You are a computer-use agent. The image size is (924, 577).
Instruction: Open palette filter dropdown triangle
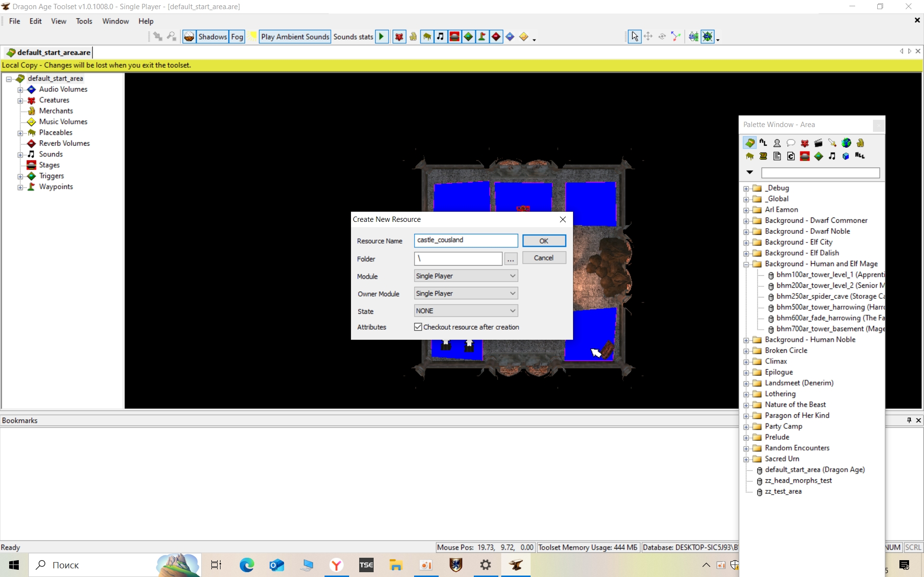[x=750, y=172]
